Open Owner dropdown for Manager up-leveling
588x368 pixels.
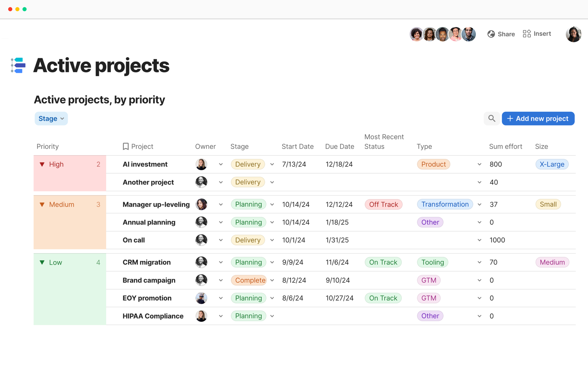[221, 205]
